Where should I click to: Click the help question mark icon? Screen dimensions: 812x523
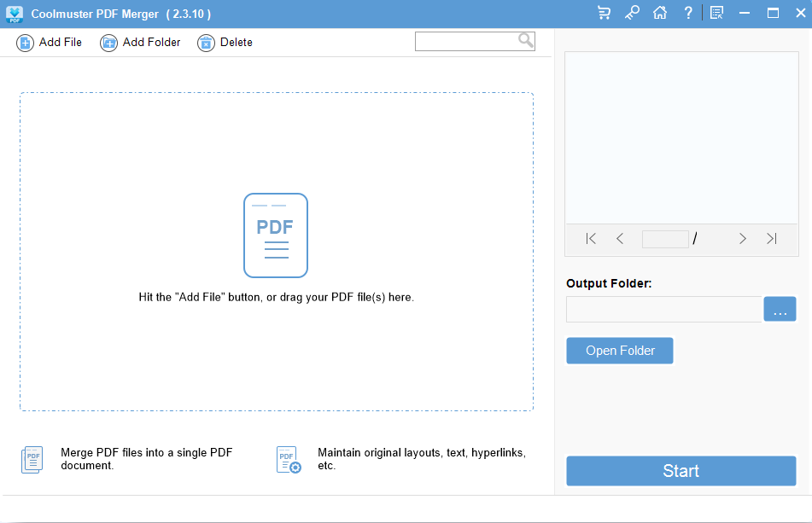(x=687, y=13)
